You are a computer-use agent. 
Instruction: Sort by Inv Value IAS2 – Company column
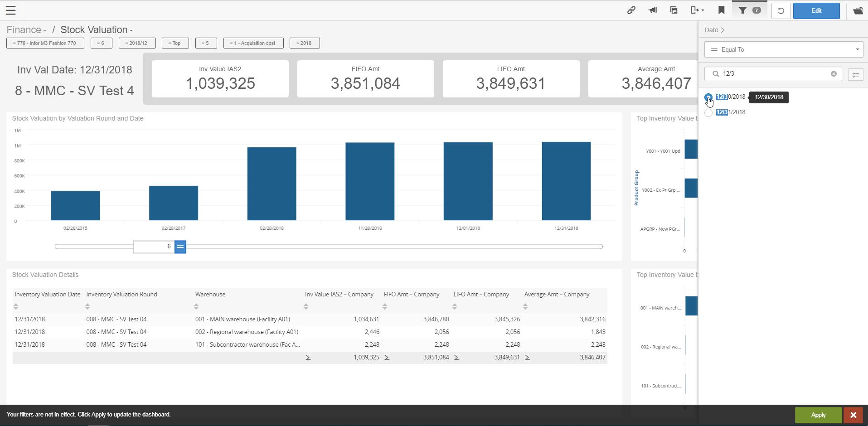[x=306, y=307]
